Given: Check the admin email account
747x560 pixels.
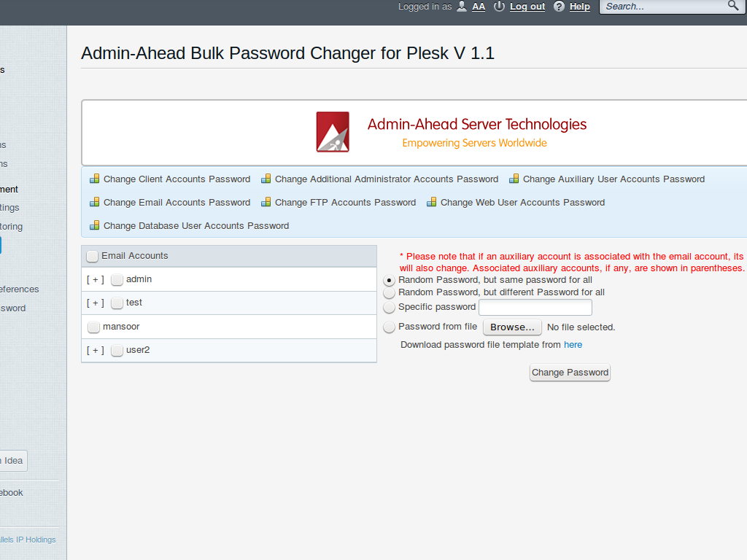Looking at the screenshot, I should 117,279.
